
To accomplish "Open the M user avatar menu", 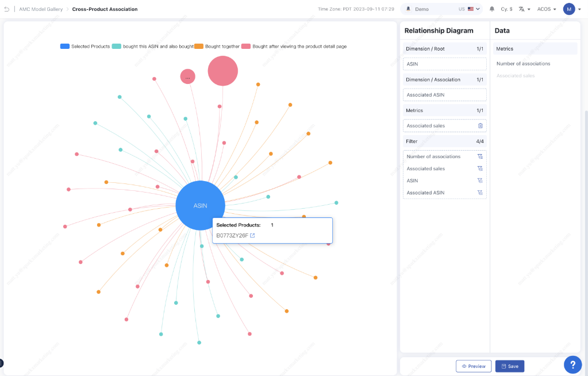I will point(572,9).
